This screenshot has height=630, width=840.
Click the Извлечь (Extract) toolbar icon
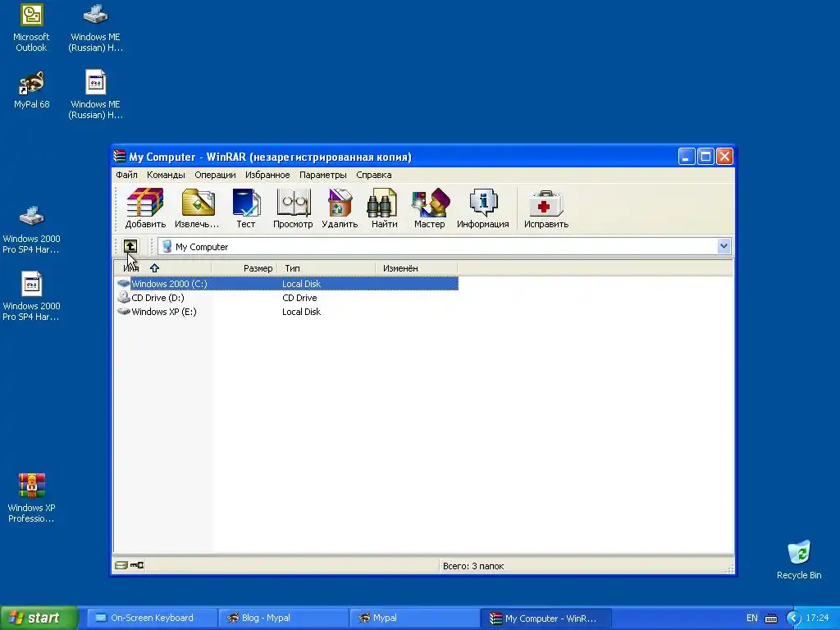point(197,208)
